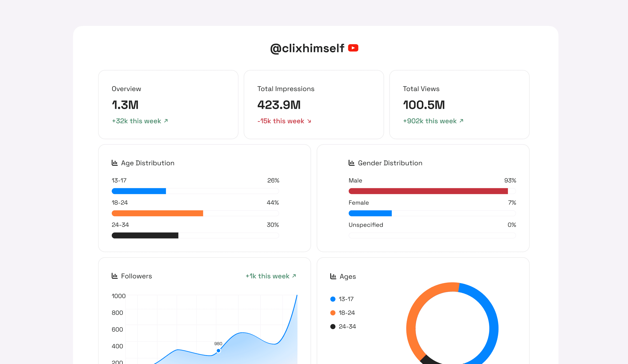Click the @clixhimself channel title

click(307, 48)
